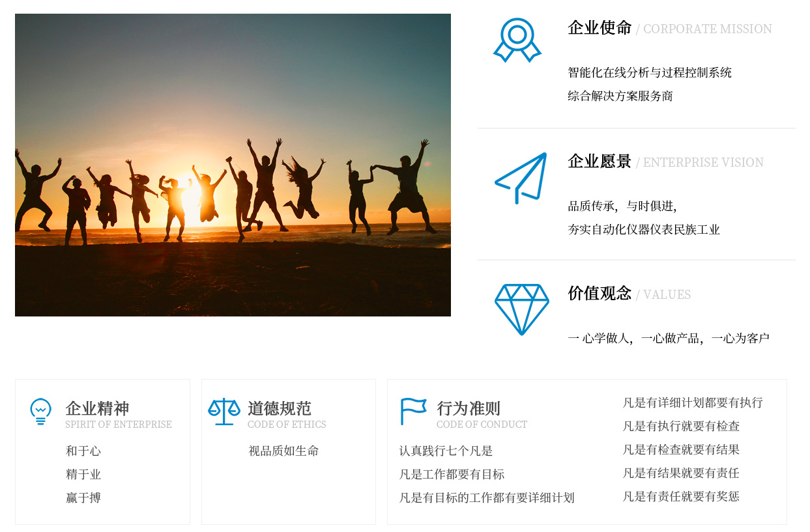Click the paper plane Enterprise Vision icon
Viewport: 810px width, 532px height.
pos(521,178)
